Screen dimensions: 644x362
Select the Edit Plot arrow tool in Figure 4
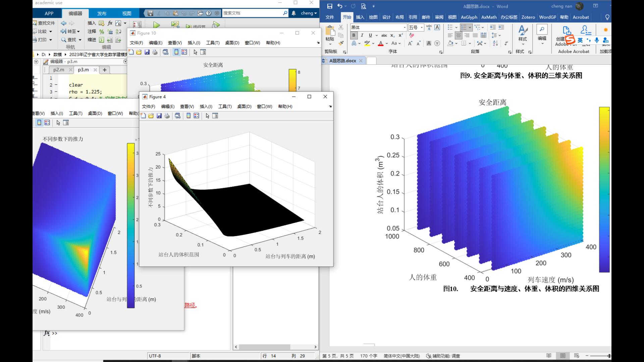click(207, 116)
